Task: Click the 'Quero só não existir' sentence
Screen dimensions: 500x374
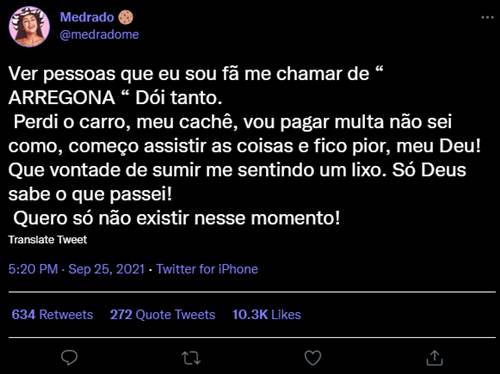Action: tap(177, 219)
